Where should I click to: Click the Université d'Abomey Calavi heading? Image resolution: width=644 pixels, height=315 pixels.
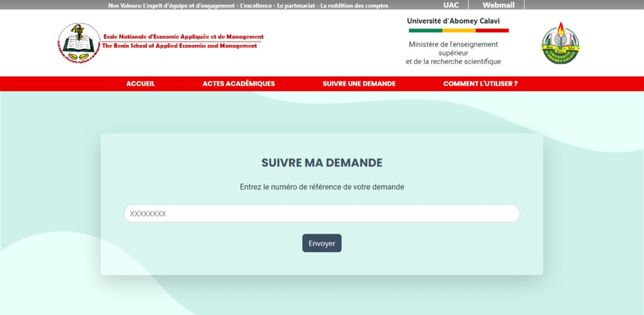453,21
